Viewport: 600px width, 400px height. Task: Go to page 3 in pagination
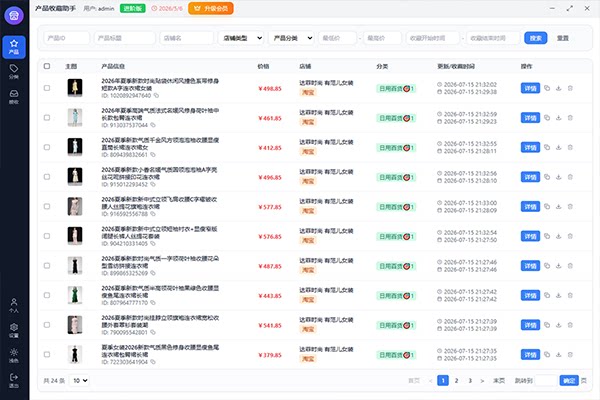(x=470, y=380)
